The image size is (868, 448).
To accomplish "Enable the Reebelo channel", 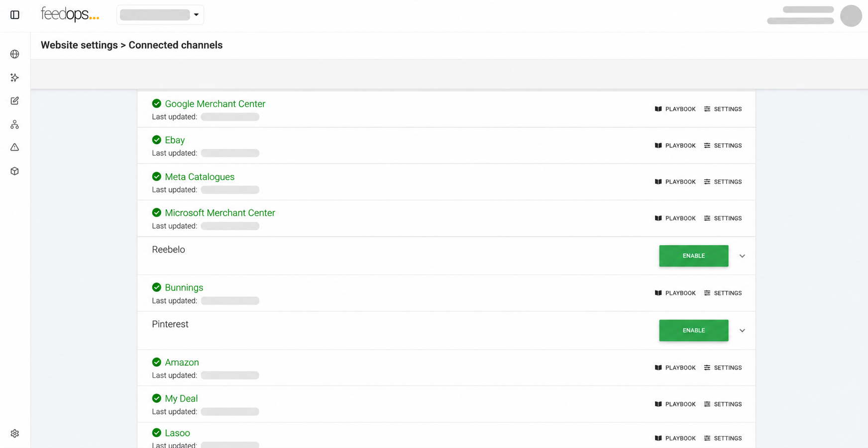I will click(x=694, y=256).
